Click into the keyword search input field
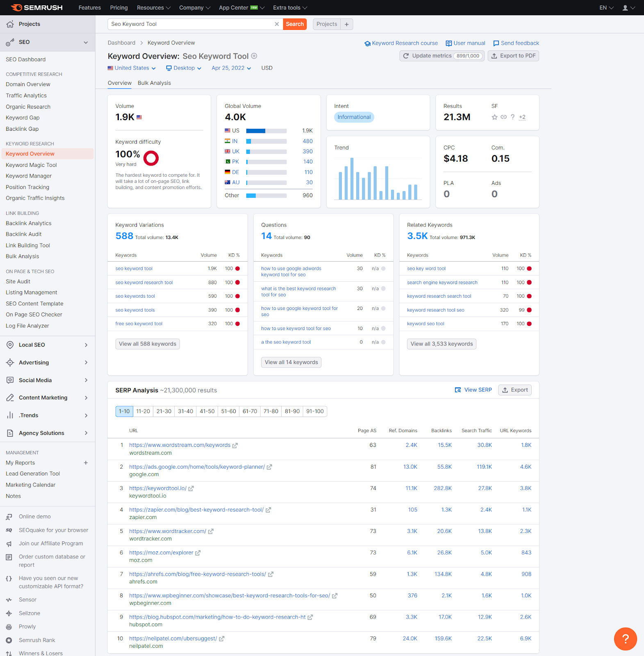The image size is (644, 656). 191,24
